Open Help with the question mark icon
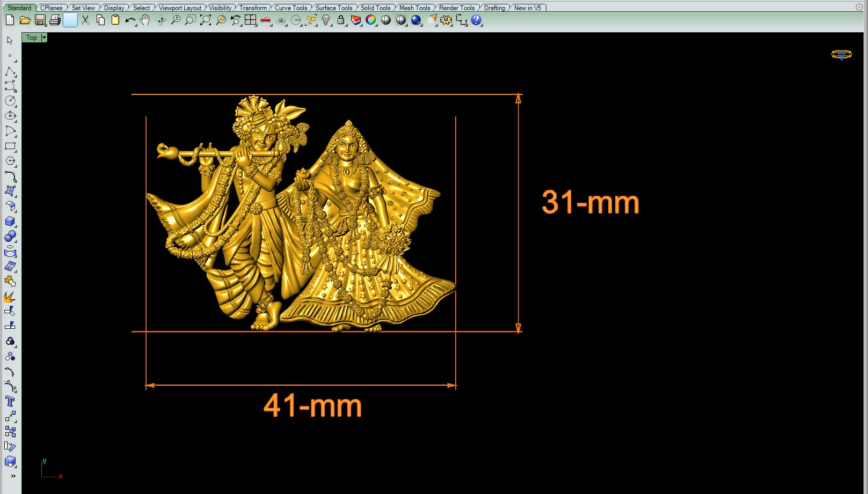Image resolution: width=868 pixels, height=494 pixels. point(476,20)
